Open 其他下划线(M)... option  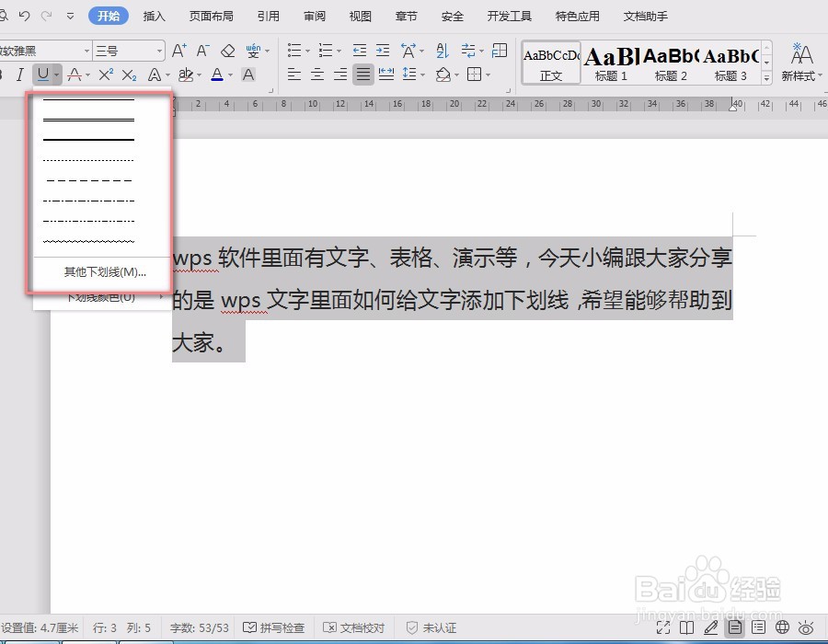(x=105, y=272)
